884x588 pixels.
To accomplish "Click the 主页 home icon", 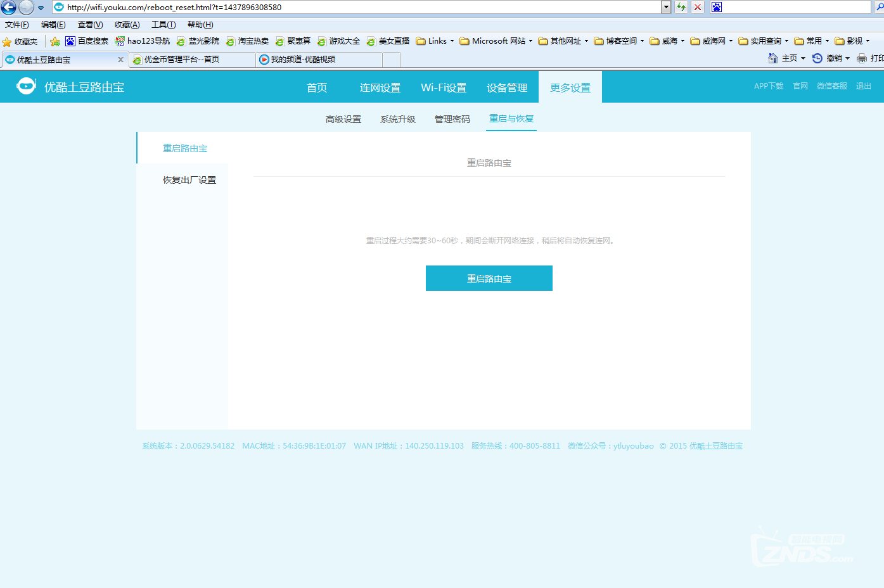I will (x=773, y=58).
